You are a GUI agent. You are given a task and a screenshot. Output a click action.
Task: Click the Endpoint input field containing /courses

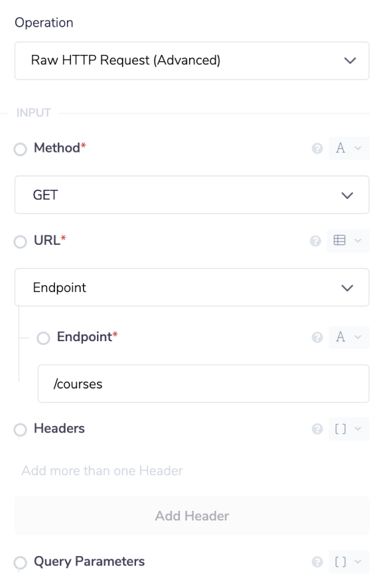203,384
